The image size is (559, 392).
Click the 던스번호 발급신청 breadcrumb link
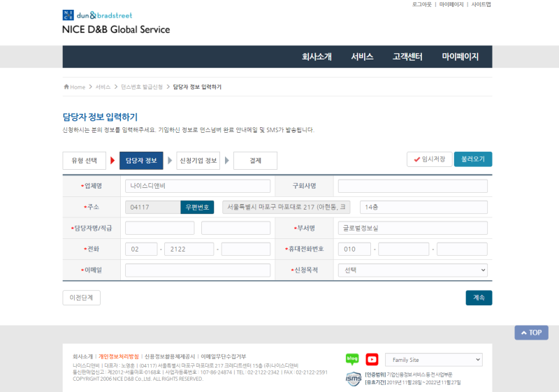coord(142,87)
